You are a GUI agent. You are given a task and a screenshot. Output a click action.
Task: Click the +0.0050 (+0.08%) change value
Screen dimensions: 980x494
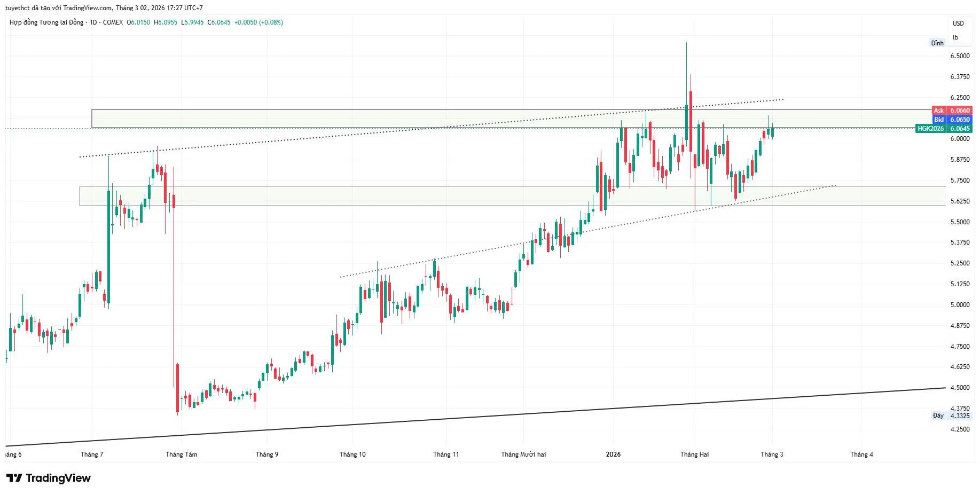click(259, 22)
